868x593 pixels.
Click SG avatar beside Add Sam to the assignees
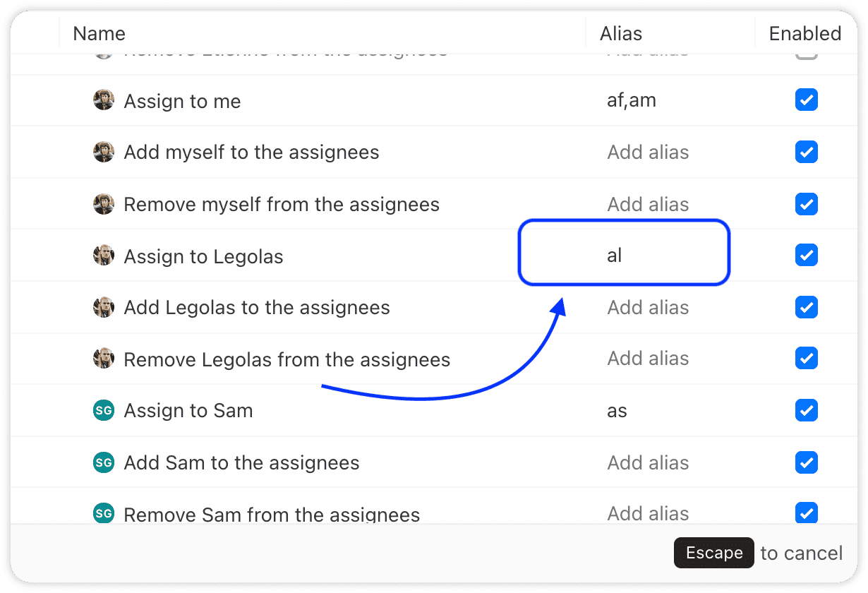coord(104,462)
